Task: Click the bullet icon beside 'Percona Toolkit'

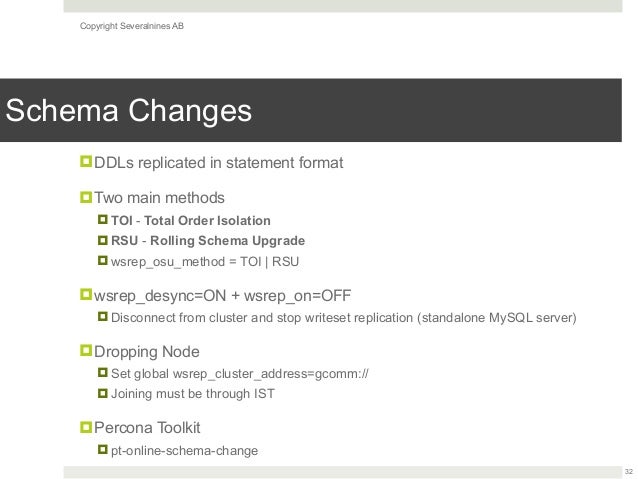Action: coord(86,428)
